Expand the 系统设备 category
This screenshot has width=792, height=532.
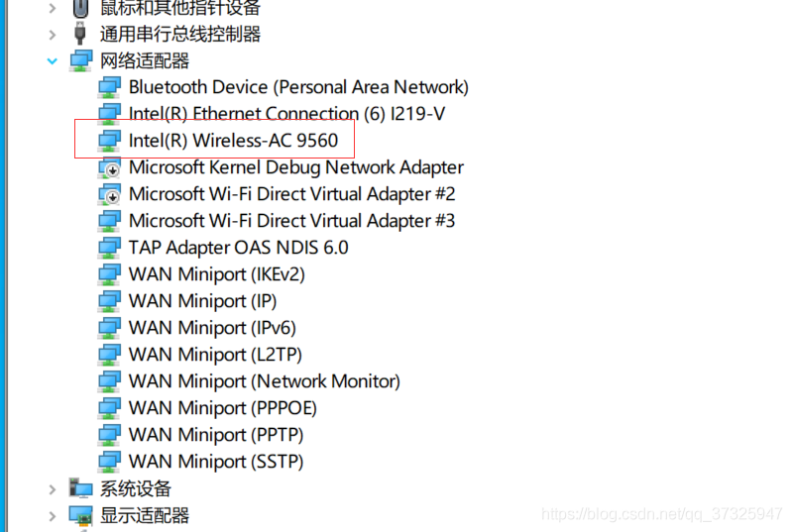[52, 489]
